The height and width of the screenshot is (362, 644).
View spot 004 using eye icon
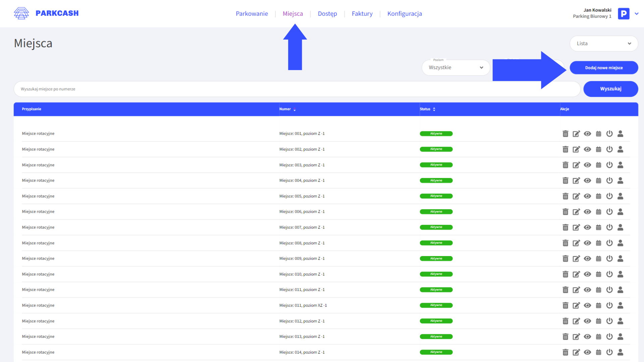click(587, 180)
